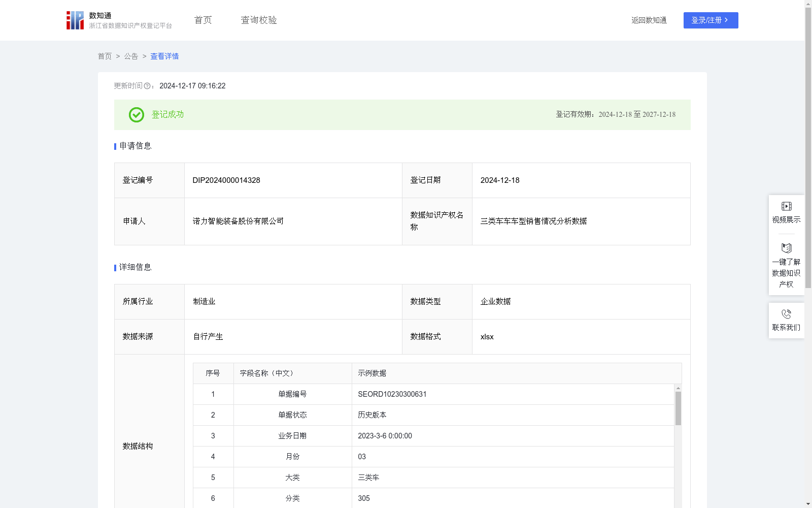Click the sample value 历史版本
The width and height of the screenshot is (812, 508).
pos(372,415)
